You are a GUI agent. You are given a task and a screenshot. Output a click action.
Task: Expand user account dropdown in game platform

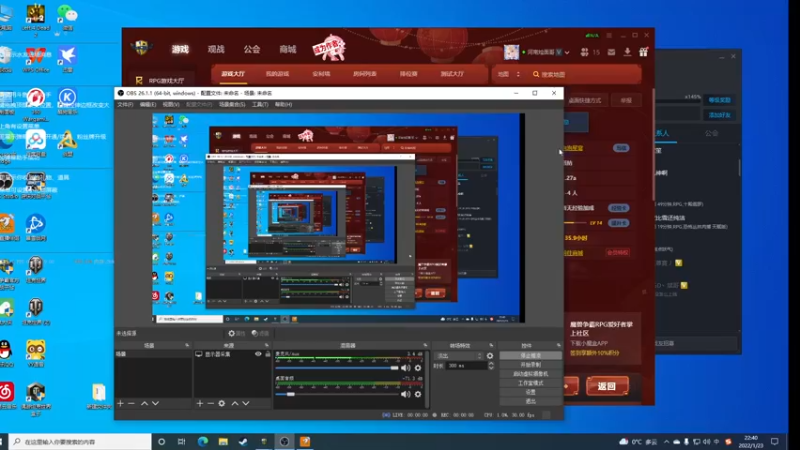click(x=567, y=53)
